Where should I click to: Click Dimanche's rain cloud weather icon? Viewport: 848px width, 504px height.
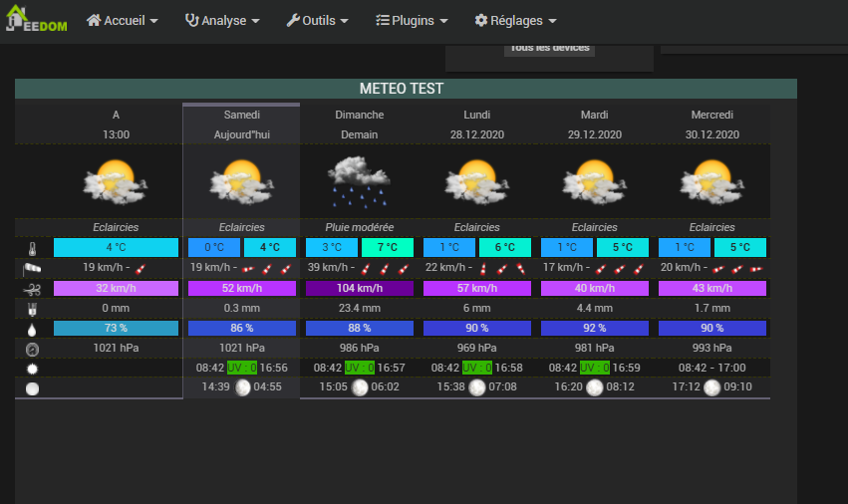click(x=359, y=181)
